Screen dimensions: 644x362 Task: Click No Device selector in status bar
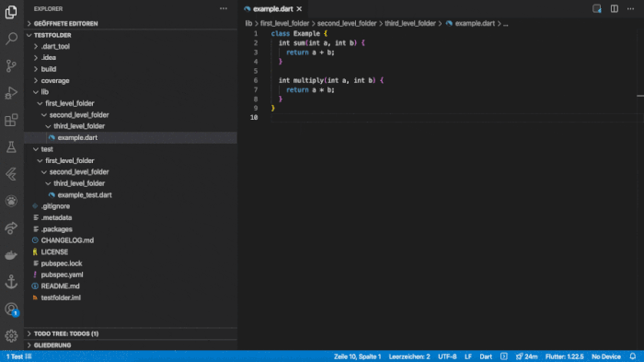coord(606,356)
